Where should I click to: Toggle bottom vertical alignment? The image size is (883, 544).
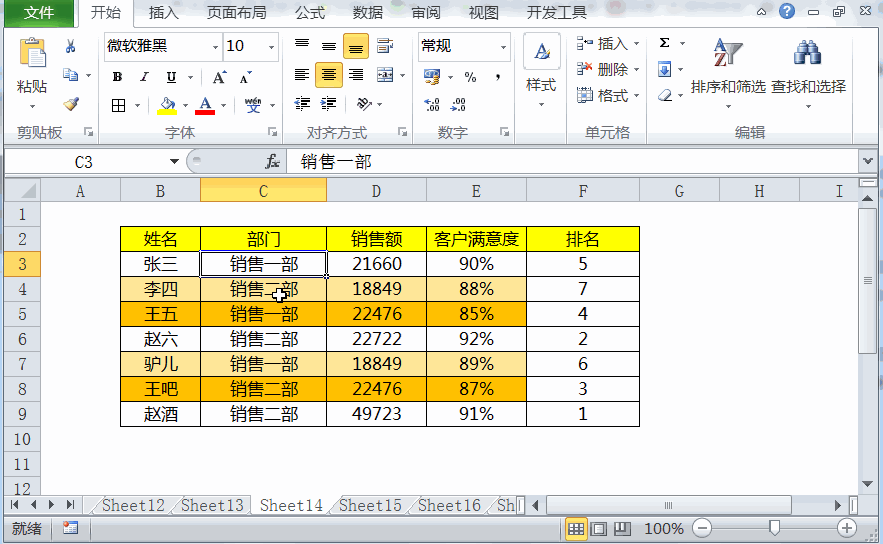click(356, 46)
